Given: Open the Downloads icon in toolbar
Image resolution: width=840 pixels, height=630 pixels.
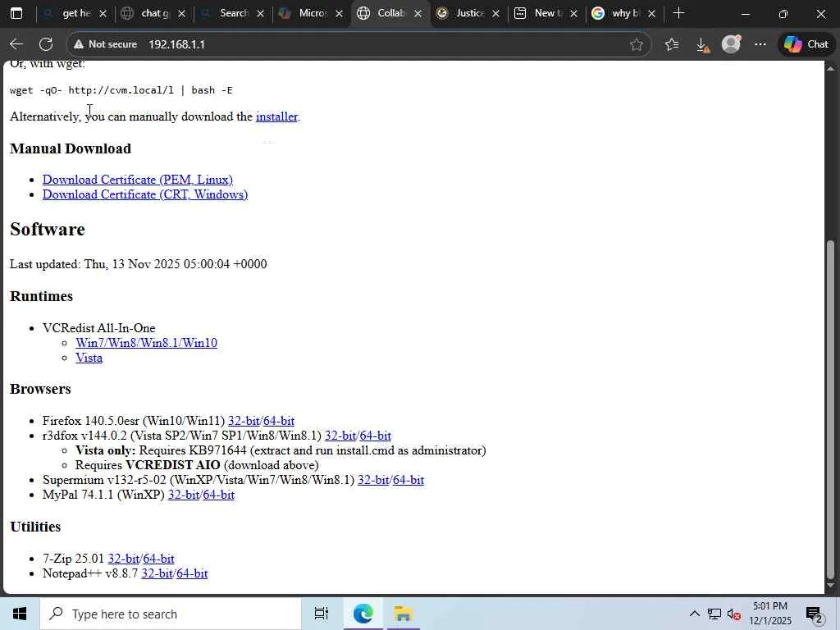Looking at the screenshot, I should click(x=702, y=45).
